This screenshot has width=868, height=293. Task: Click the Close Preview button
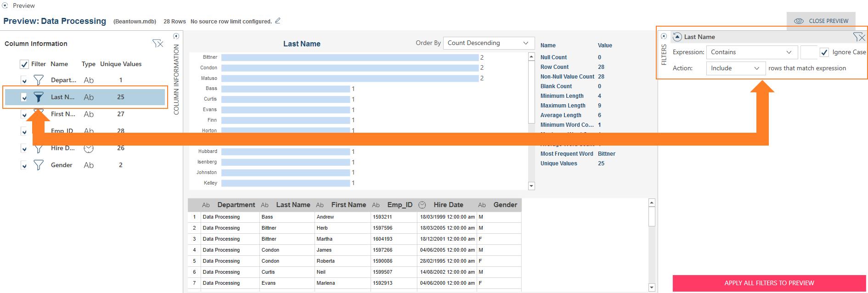coord(821,21)
